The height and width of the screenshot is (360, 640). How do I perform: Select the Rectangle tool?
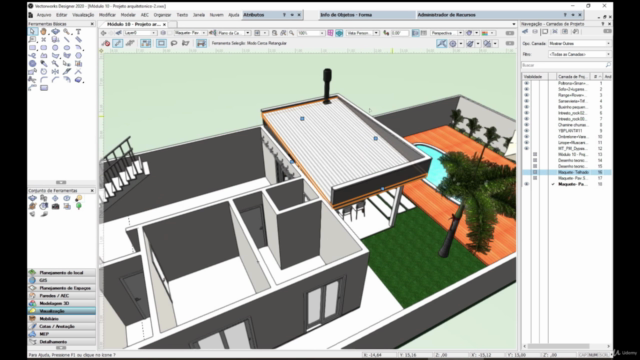(x=33, y=47)
